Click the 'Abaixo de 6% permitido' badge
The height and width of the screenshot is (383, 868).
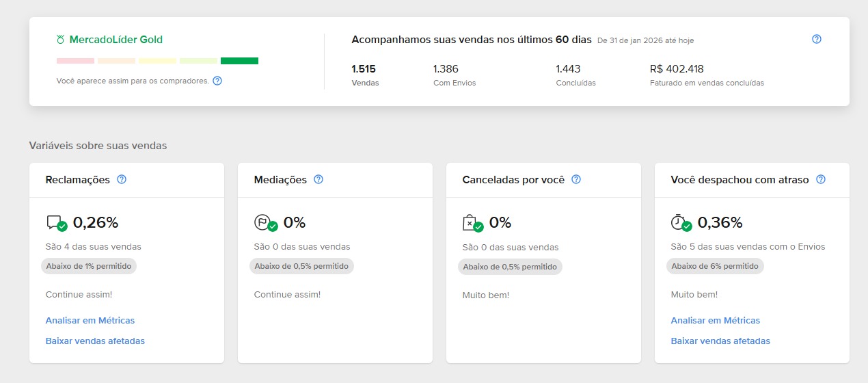715,266
